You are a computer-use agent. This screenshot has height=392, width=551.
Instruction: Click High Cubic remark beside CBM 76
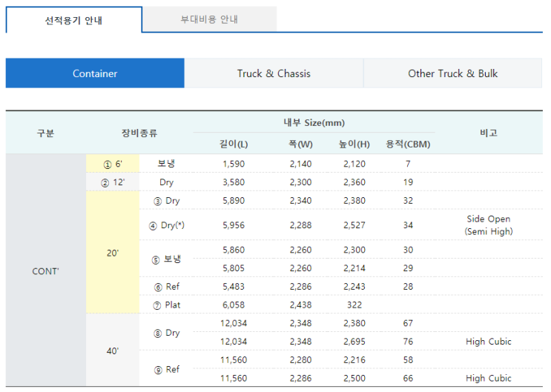click(489, 342)
